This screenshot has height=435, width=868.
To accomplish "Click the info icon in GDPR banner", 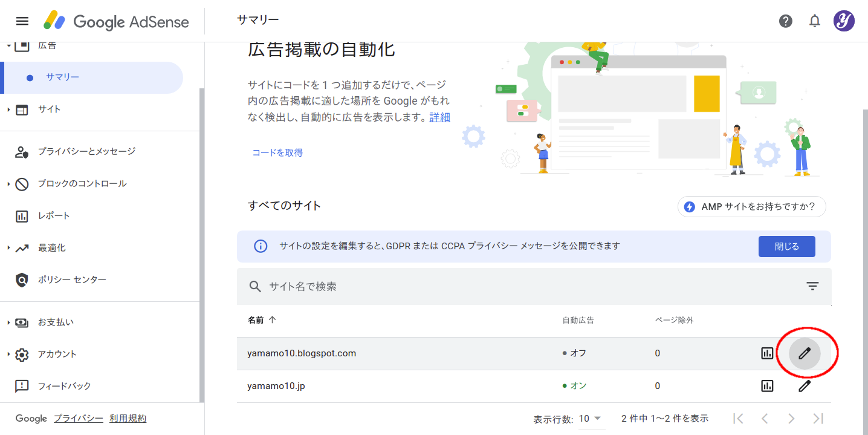I will (x=261, y=246).
